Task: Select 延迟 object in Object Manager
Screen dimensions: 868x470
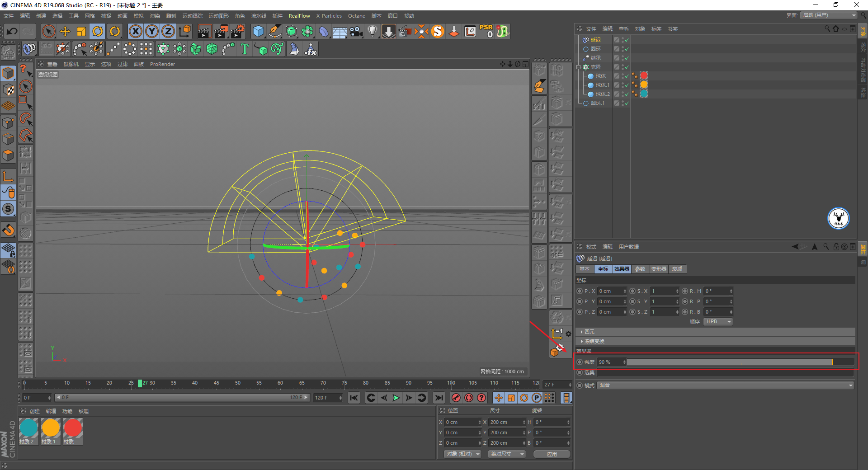Action: coord(595,40)
